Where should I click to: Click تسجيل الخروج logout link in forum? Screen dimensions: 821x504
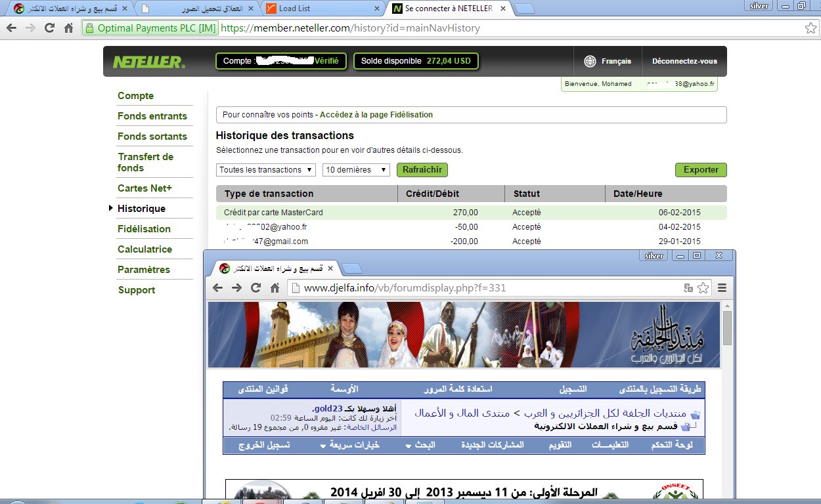coord(263,445)
